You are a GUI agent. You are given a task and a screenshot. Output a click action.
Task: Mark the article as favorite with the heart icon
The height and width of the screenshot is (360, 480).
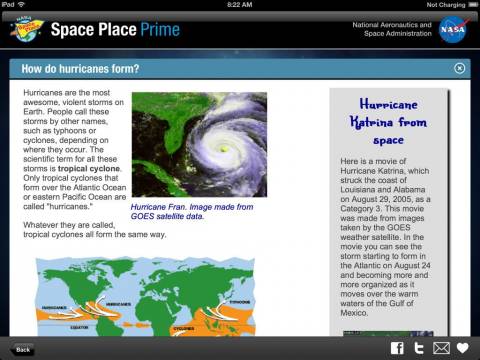pos(463,348)
